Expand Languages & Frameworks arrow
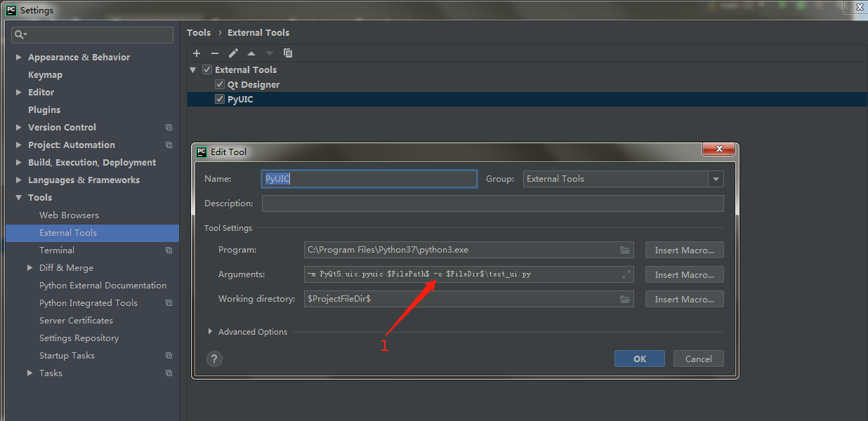 point(18,180)
